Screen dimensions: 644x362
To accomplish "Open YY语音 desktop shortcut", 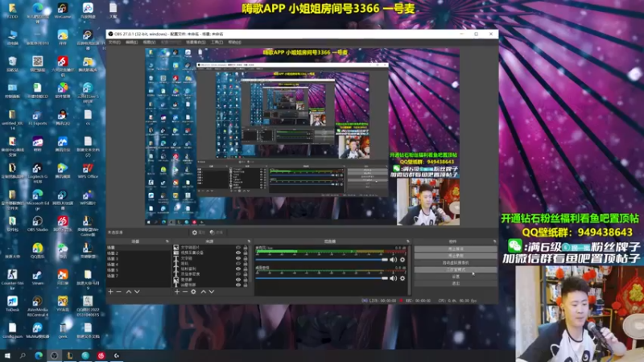I will click(x=63, y=304).
